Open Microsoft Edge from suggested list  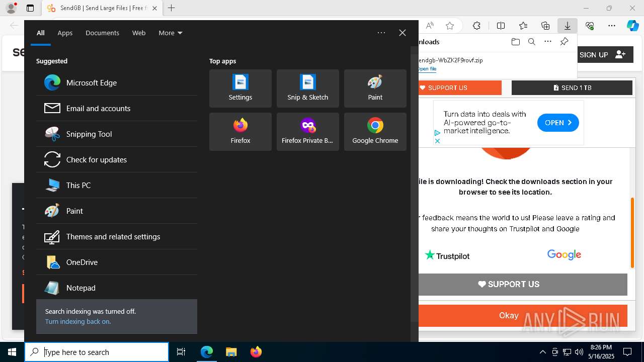[116, 82]
